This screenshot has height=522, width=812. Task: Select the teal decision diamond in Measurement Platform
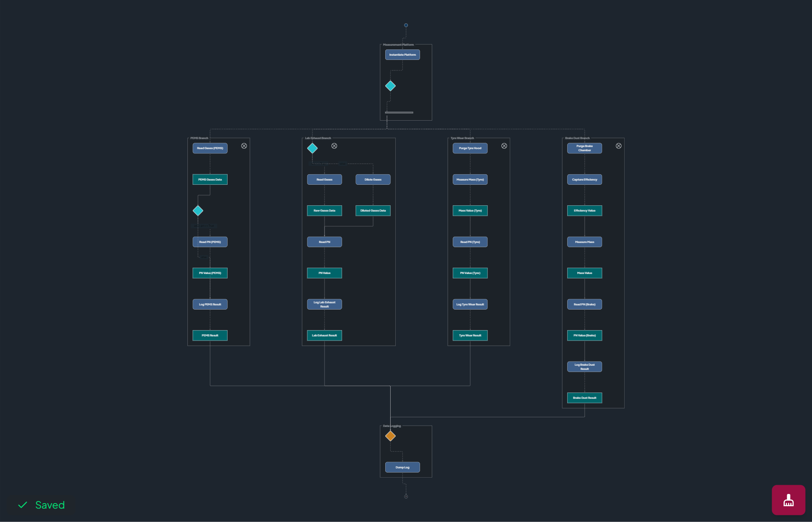pos(390,86)
